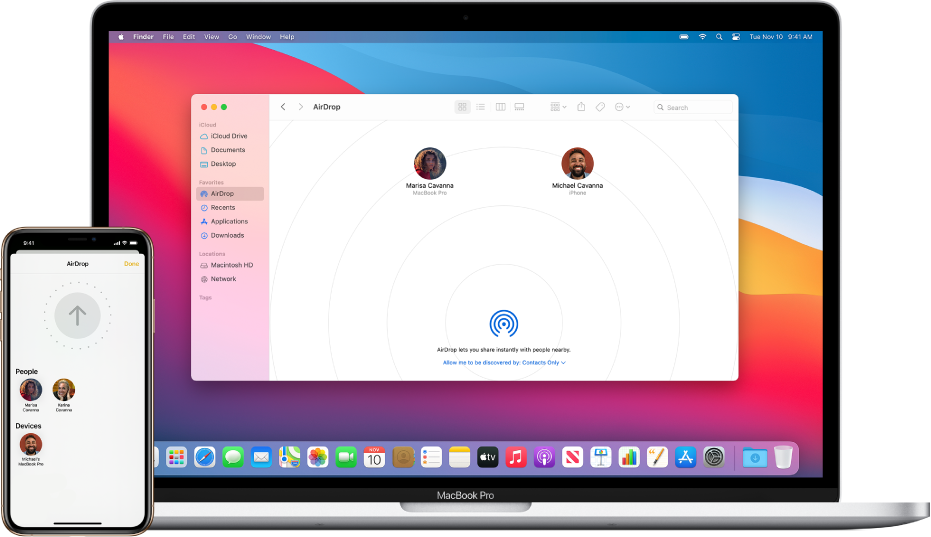Open Recents in Finder sidebar
Image resolution: width=931 pixels, height=537 pixels.
[x=218, y=207]
